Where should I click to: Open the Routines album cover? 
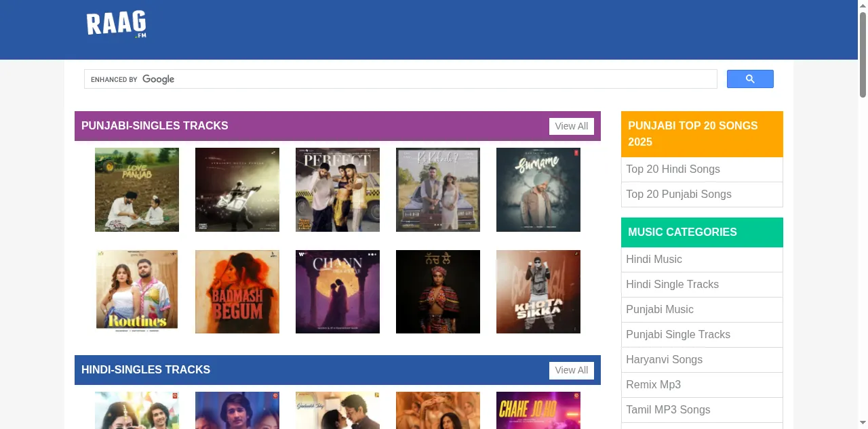point(137,291)
